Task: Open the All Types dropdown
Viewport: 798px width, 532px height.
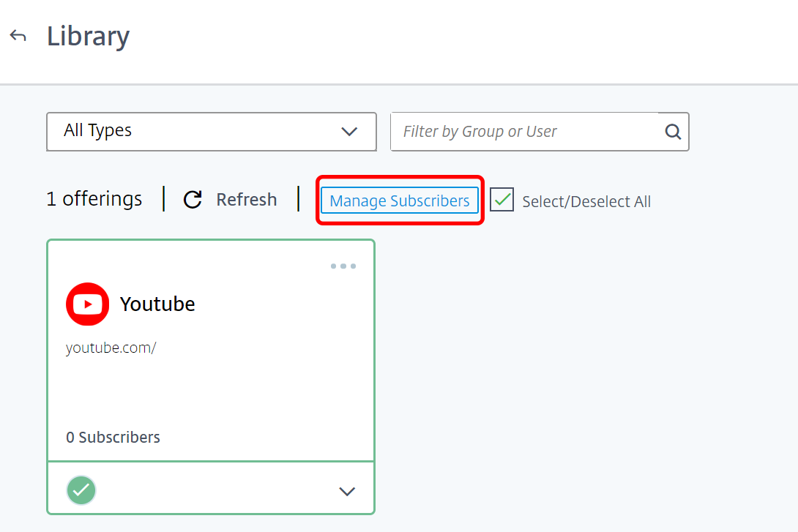Action: pyautogui.click(x=211, y=132)
